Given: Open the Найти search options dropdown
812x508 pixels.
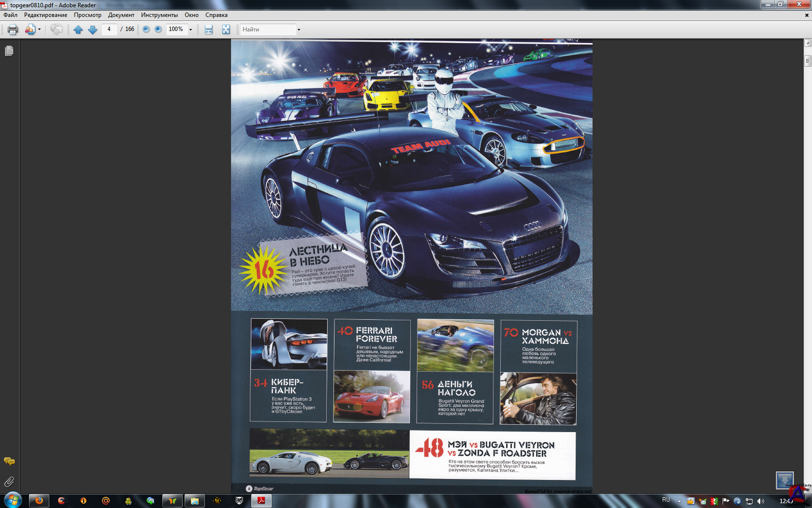Looking at the screenshot, I should 299,30.
